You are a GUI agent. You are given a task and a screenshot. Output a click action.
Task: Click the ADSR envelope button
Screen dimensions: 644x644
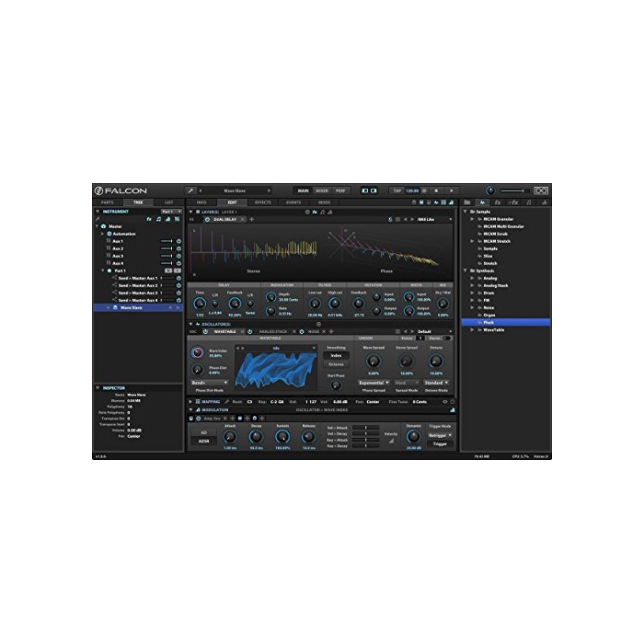coord(204,441)
